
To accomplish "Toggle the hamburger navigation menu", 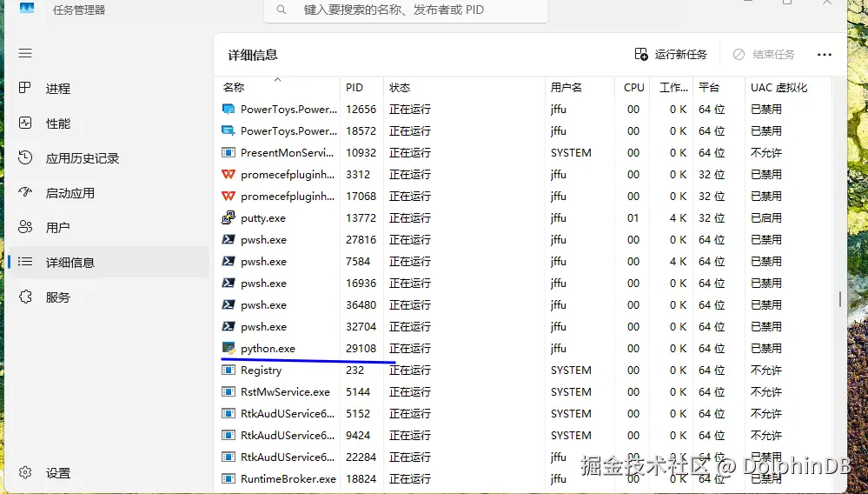I will (x=25, y=54).
